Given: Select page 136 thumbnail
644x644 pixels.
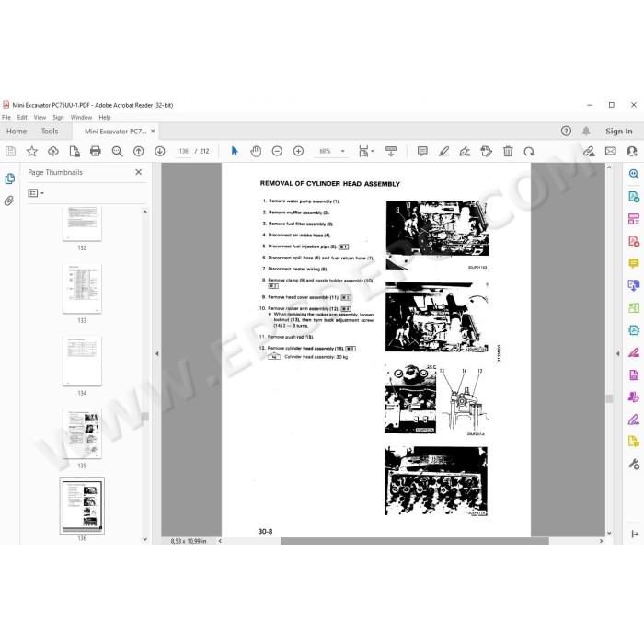Looking at the screenshot, I should (x=82, y=506).
